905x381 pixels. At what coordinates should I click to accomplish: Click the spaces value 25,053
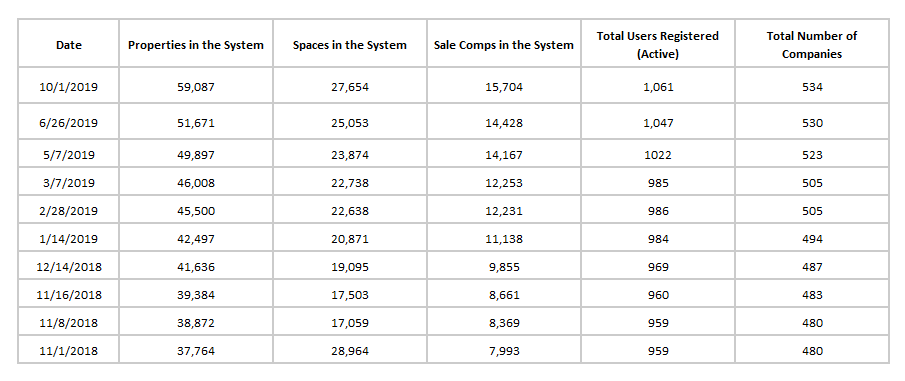[x=350, y=123]
